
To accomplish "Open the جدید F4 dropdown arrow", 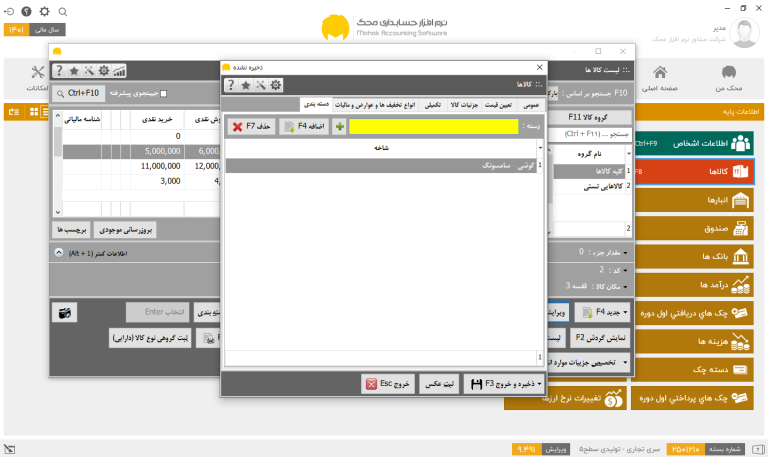I will click(625, 312).
